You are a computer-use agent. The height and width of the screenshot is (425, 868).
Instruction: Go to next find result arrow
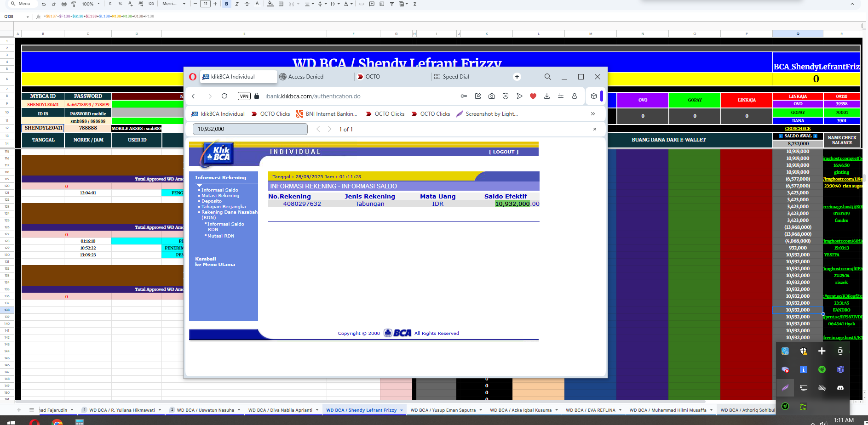point(329,129)
